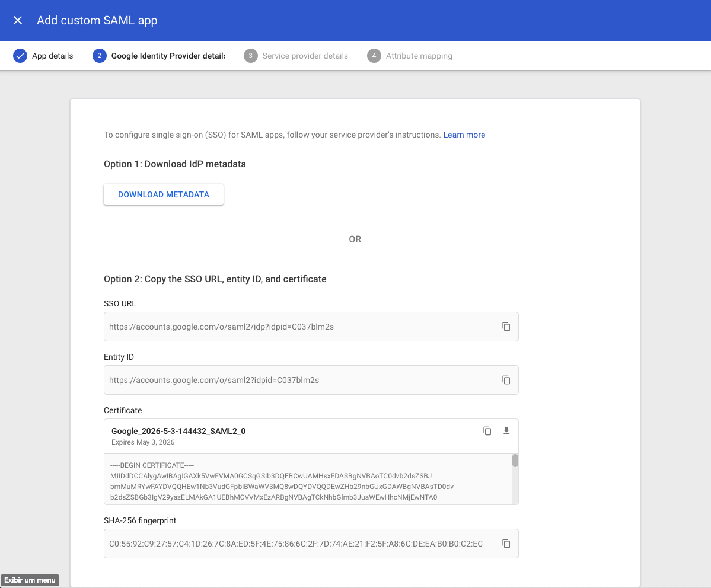The image size is (711, 588).
Task: Copy the Entity ID to clipboard
Action: [506, 380]
